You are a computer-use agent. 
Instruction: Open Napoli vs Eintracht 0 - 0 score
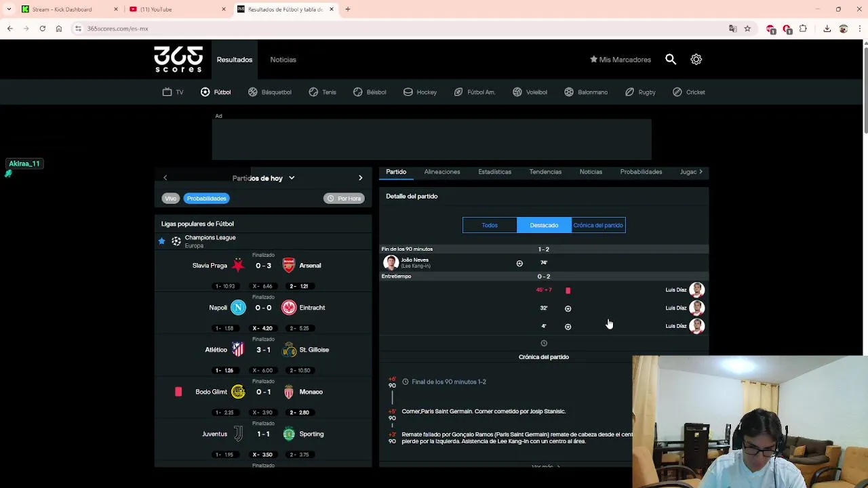[x=263, y=308]
